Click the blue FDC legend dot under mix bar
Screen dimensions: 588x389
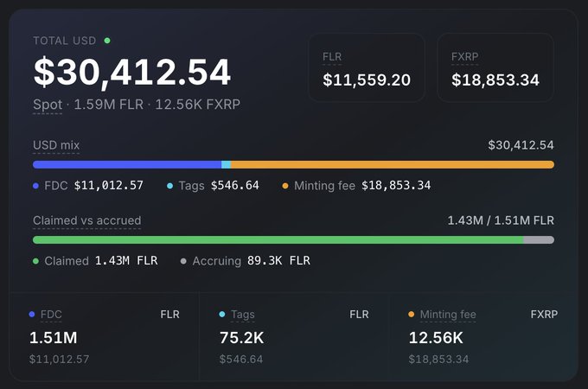point(35,186)
